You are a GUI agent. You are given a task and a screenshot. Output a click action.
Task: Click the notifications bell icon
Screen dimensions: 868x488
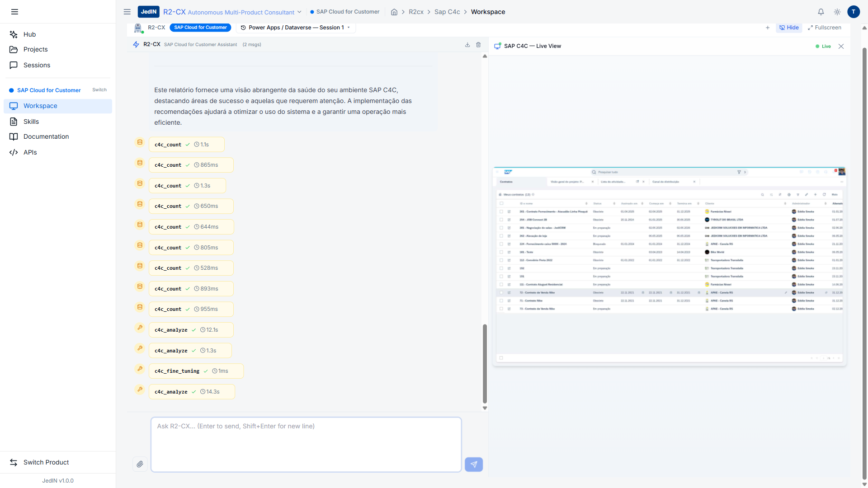821,12
